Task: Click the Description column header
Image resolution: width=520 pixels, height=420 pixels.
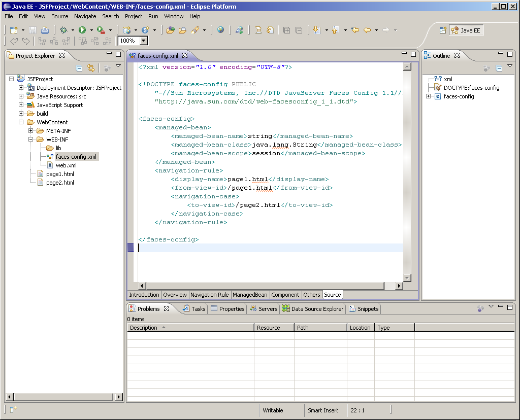Action: click(x=144, y=328)
